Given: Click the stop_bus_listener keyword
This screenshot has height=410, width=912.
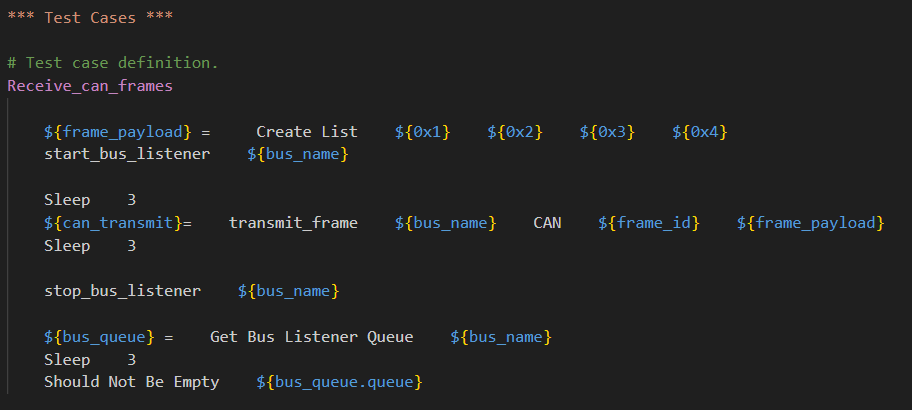Looking at the screenshot, I should click(x=122, y=291).
